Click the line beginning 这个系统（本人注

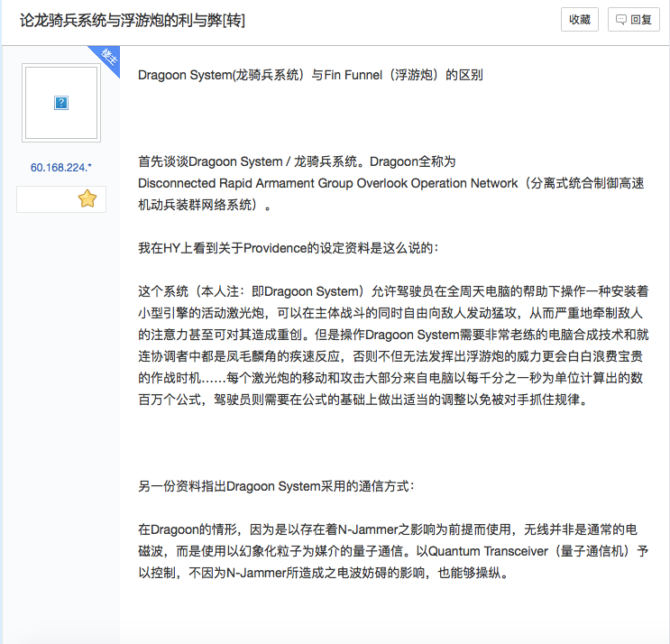pyautogui.click(x=393, y=291)
